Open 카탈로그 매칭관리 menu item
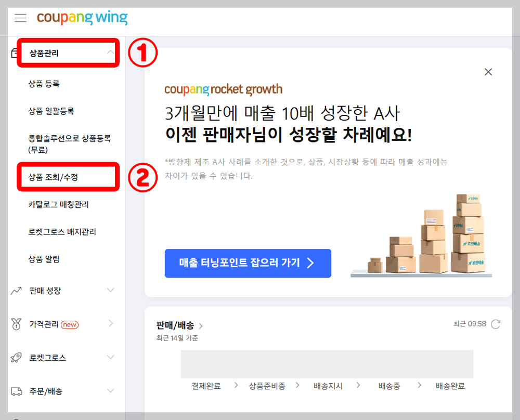This screenshot has height=420, width=520. click(x=58, y=204)
